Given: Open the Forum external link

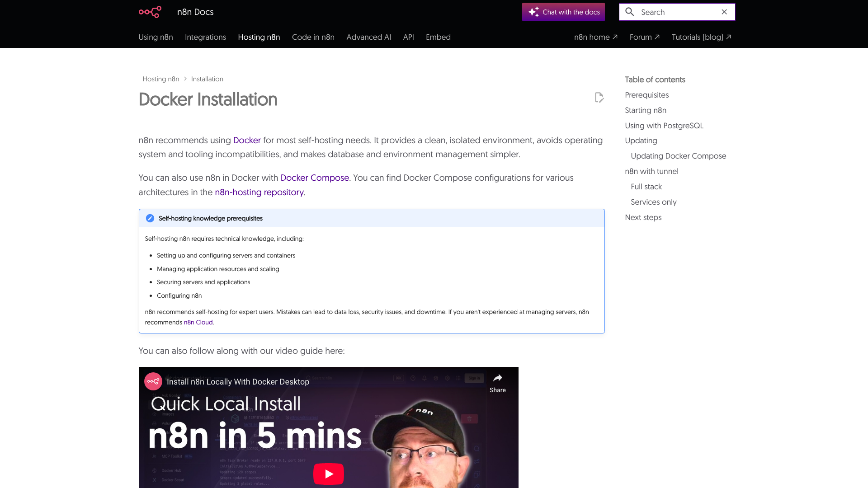Looking at the screenshot, I should tap(645, 37).
